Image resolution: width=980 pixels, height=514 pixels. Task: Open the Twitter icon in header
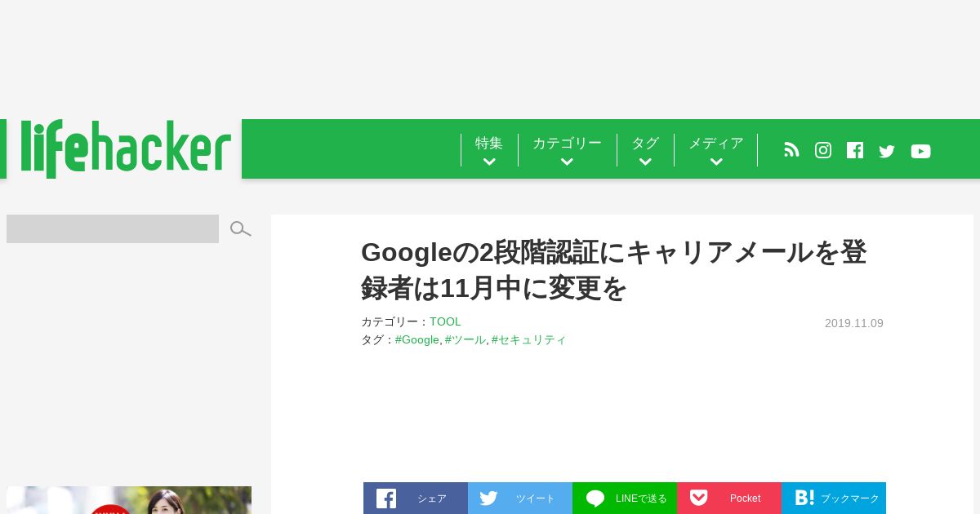(x=887, y=151)
